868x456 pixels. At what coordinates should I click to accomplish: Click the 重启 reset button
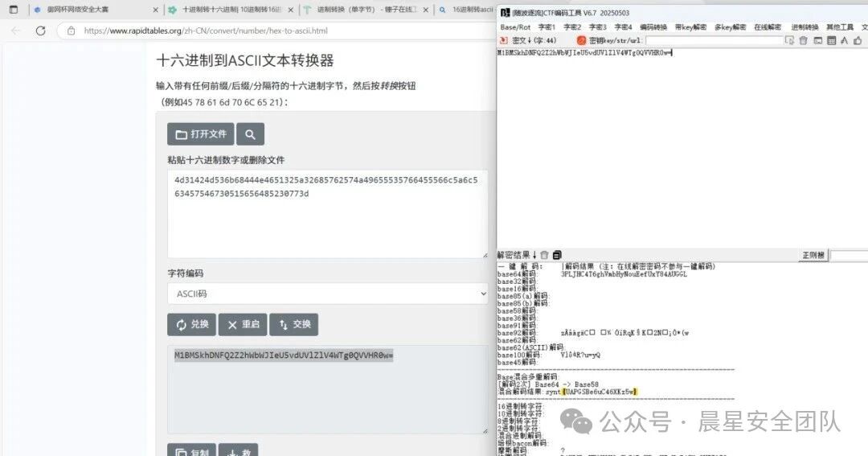(242, 324)
